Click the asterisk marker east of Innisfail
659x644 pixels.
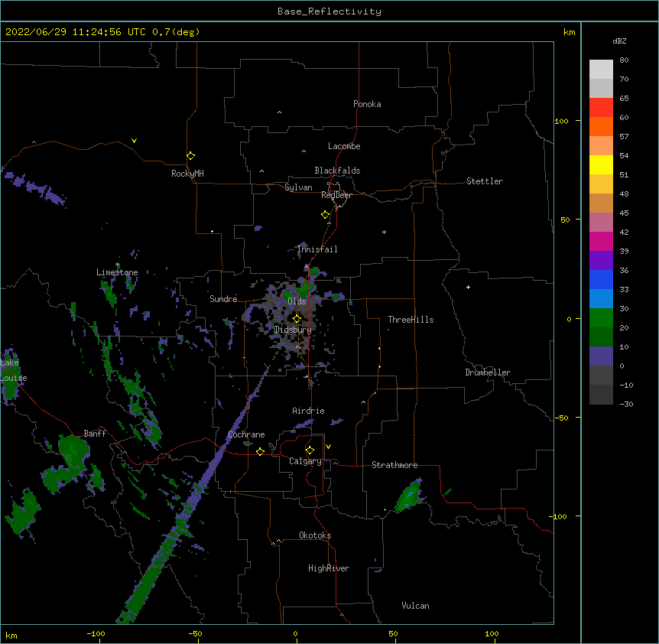[384, 232]
